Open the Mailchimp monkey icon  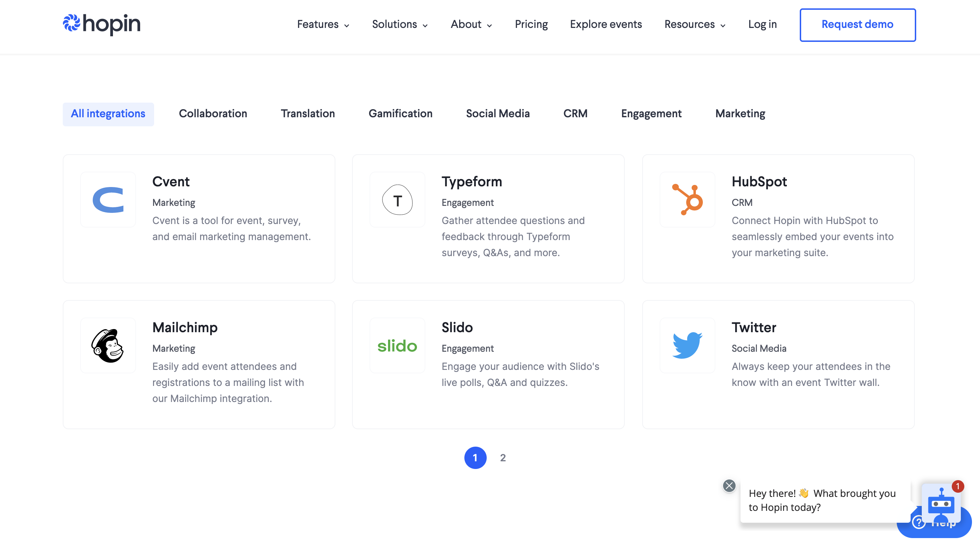[108, 346]
